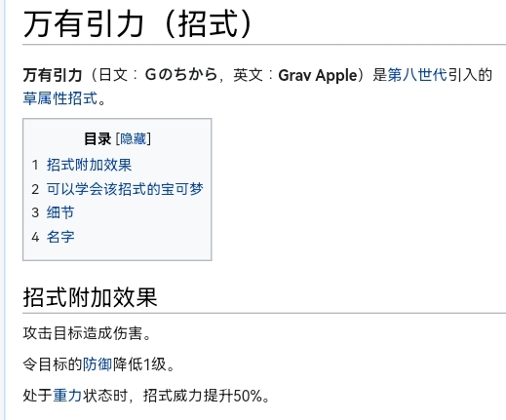Go to 细节 section from contents
Image resolution: width=506 pixels, height=420 pixels.
click(x=60, y=212)
